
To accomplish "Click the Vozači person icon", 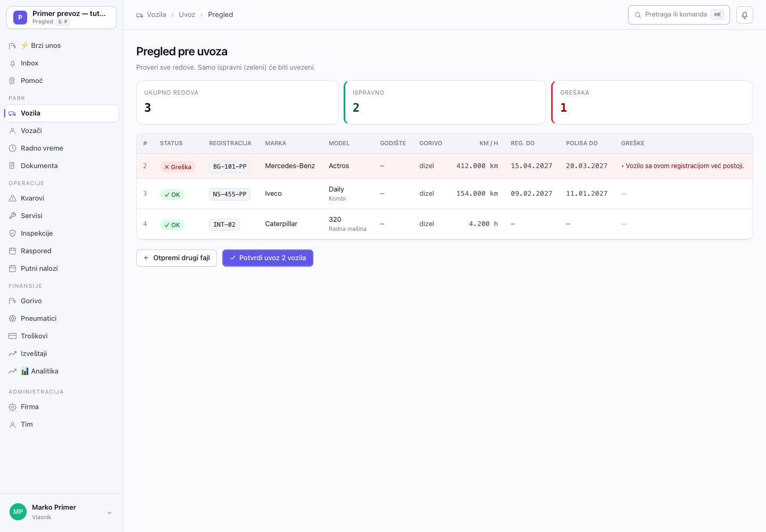I will (12, 131).
